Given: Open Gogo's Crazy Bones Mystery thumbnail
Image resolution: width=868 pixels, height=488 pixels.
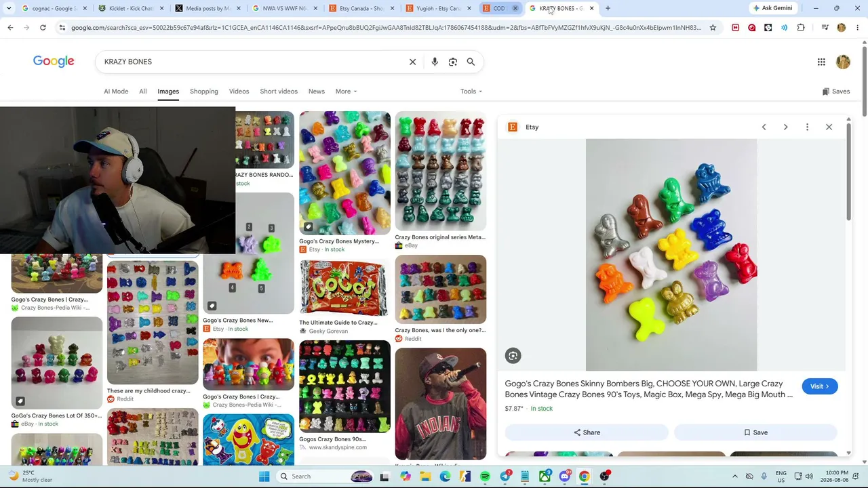Looking at the screenshot, I should pos(344,173).
